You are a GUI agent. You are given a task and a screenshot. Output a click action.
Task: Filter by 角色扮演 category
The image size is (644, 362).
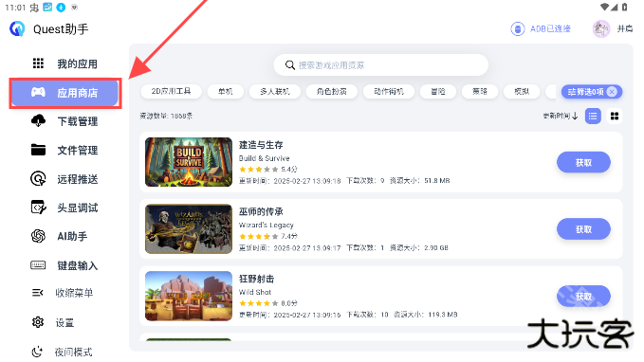coord(331,91)
